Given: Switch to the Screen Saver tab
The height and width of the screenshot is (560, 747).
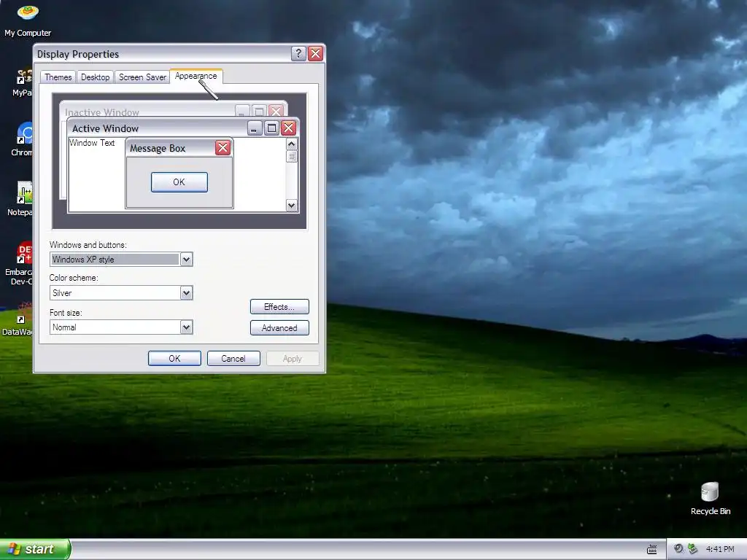Looking at the screenshot, I should pyautogui.click(x=142, y=77).
